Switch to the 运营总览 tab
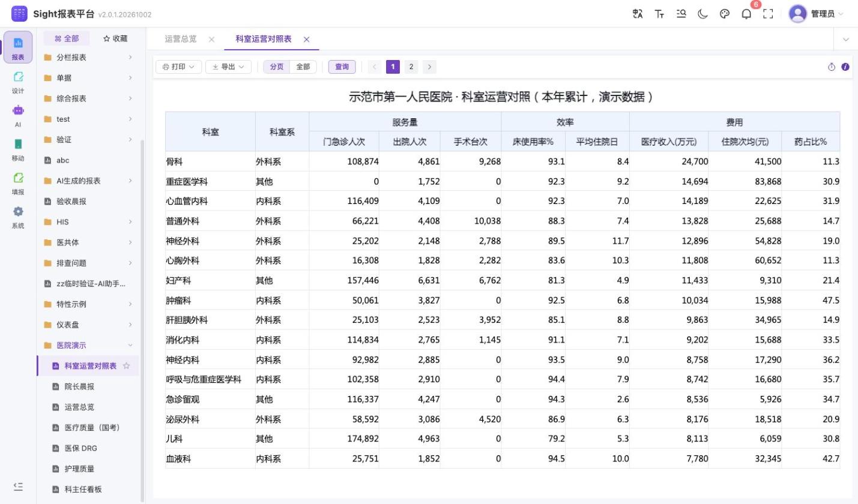This screenshot has width=858, height=504. point(181,39)
